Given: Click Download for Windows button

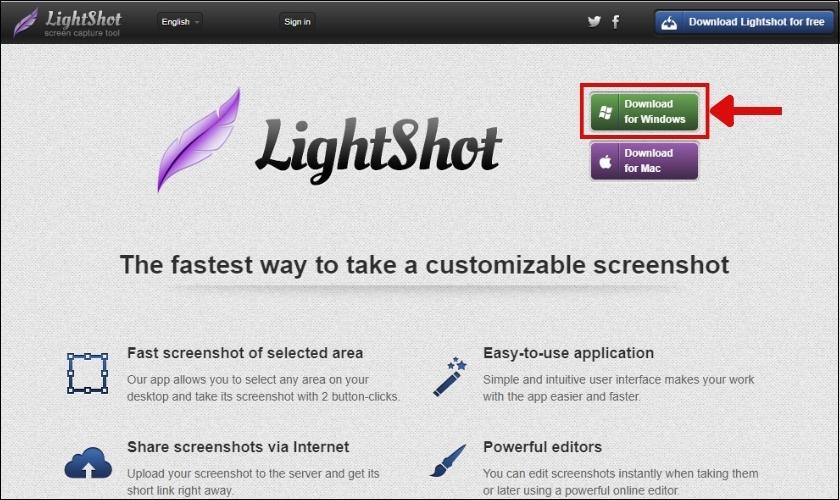Looking at the screenshot, I should pyautogui.click(x=644, y=111).
